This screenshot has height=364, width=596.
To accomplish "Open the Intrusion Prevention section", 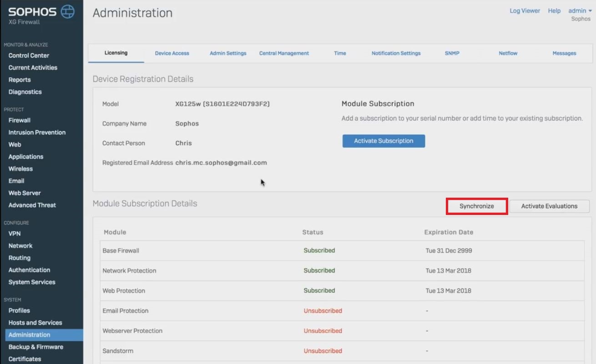I will pos(37,132).
